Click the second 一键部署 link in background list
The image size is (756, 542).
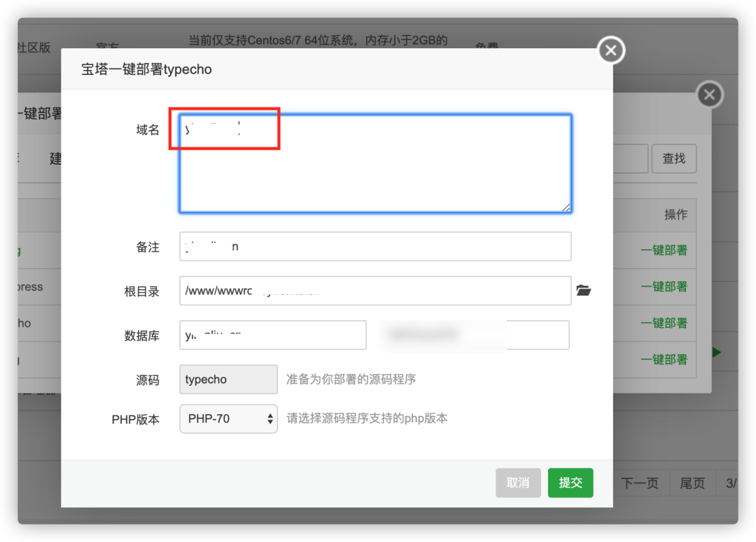pos(664,286)
